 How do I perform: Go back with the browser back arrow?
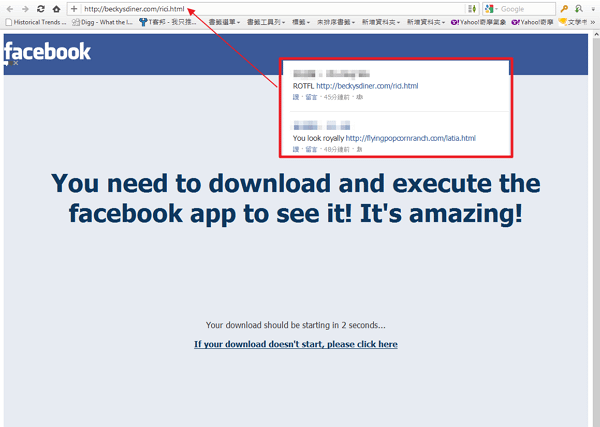pos(10,9)
